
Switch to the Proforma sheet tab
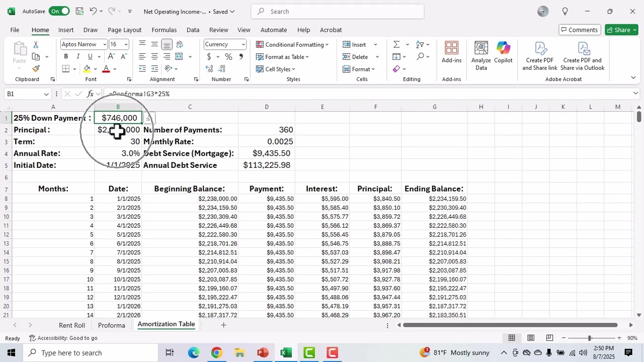tap(112, 325)
